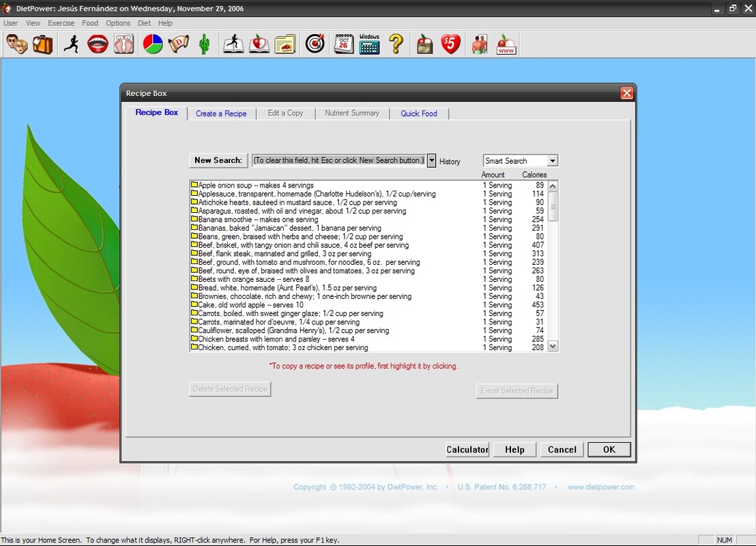Select 'Beef, flank steak, marinated and grilled' recipe
756x546 pixels.
click(x=368, y=253)
